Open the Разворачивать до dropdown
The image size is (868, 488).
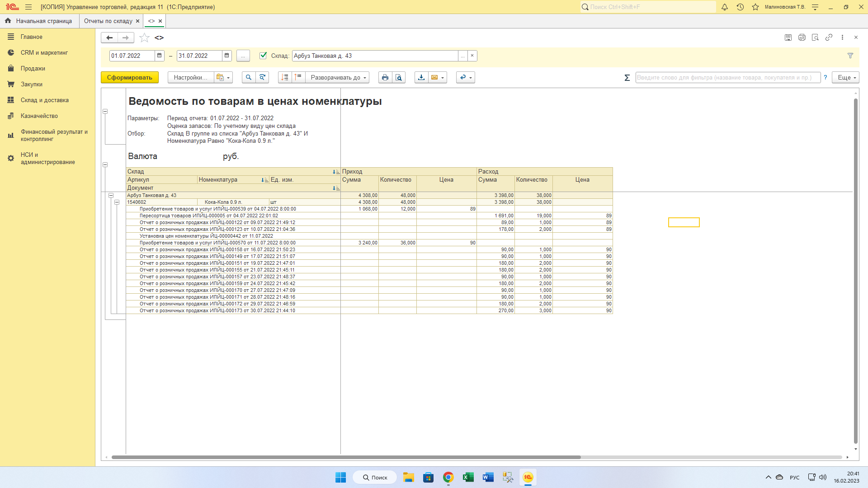tap(338, 77)
